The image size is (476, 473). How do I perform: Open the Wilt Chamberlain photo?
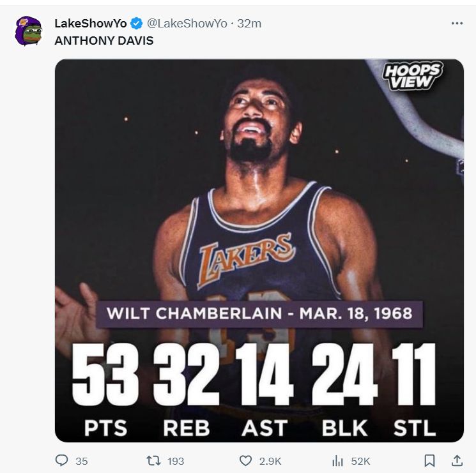pos(259,191)
